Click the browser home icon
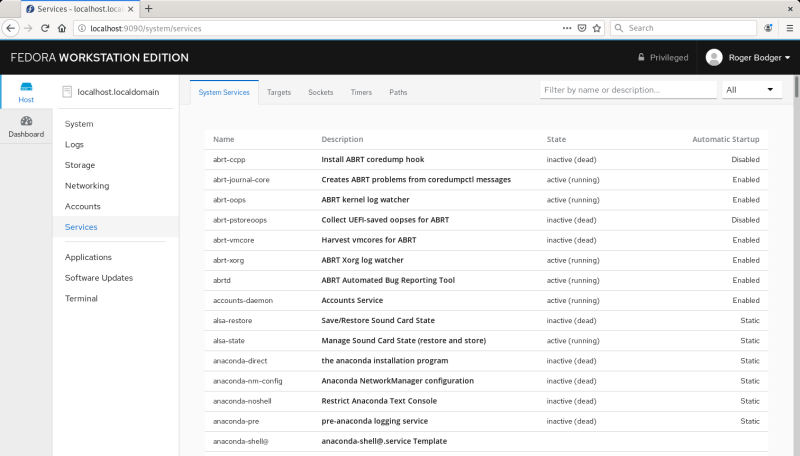 coord(63,28)
